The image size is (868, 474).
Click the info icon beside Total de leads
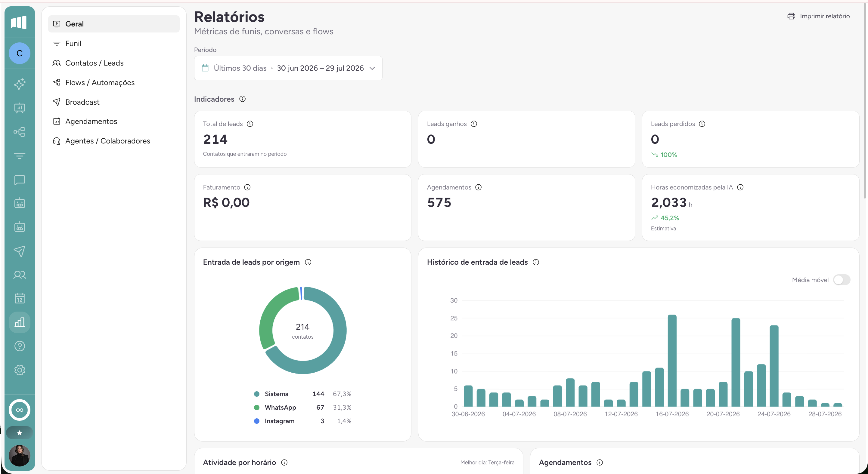click(250, 124)
